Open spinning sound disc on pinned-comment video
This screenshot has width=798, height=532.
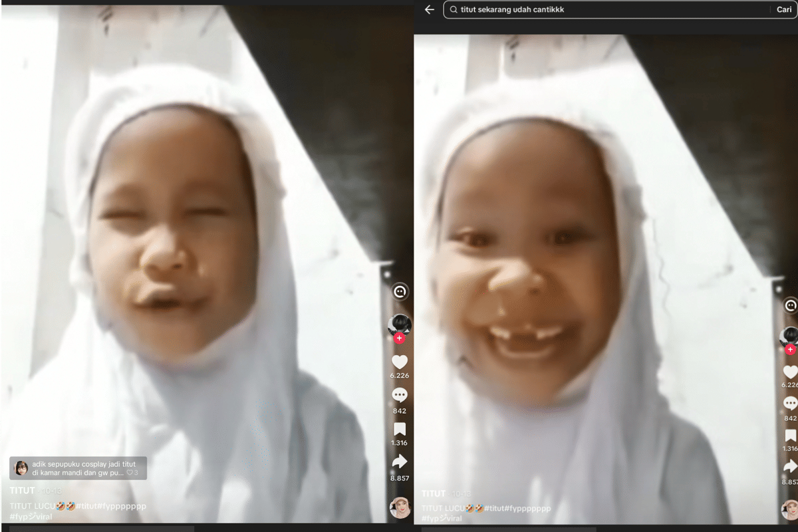coord(399,508)
